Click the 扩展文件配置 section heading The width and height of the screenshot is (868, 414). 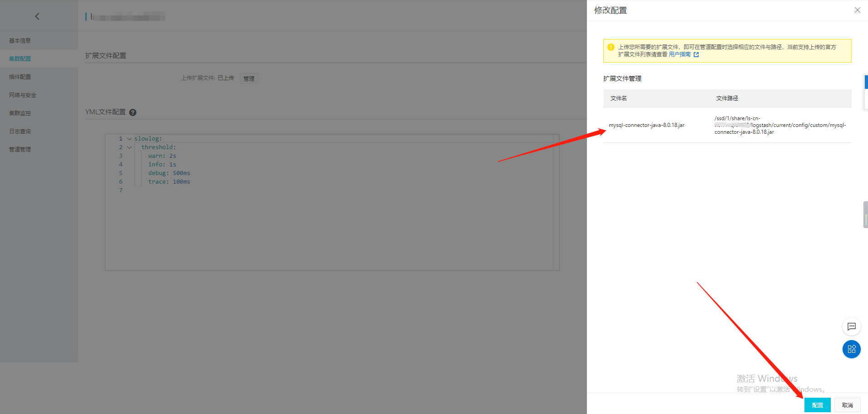[x=106, y=56]
